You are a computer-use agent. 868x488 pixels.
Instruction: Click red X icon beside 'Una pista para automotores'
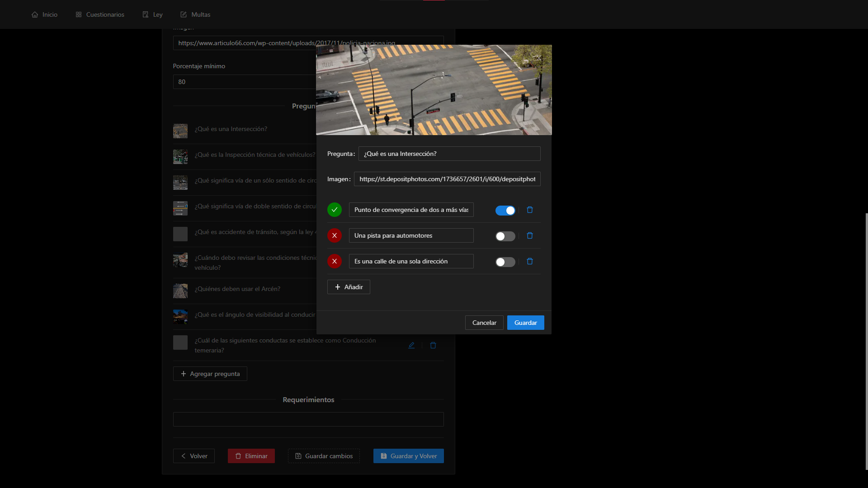[x=335, y=235]
